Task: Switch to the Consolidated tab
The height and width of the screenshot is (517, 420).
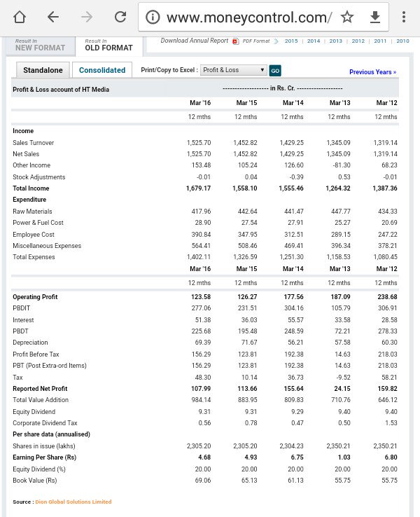Action: click(x=102, y=70)
